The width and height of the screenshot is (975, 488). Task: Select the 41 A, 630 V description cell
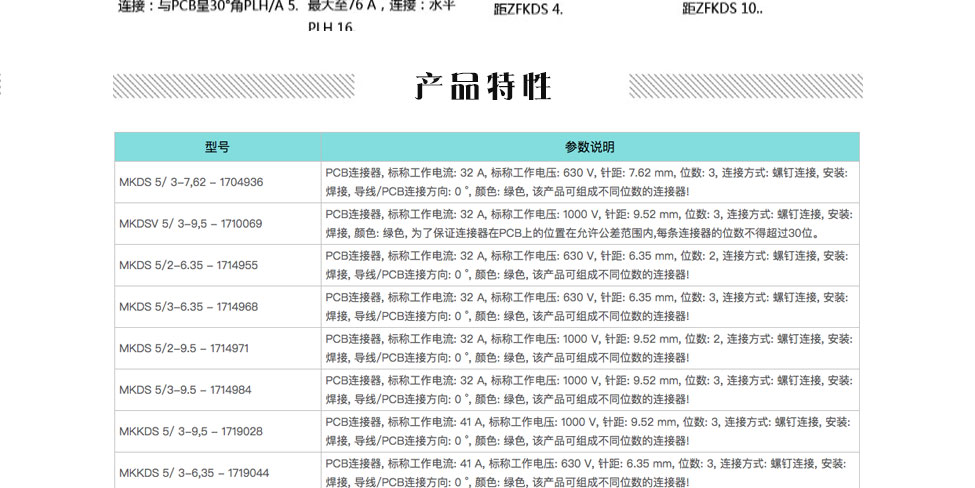tap(587, 471)
